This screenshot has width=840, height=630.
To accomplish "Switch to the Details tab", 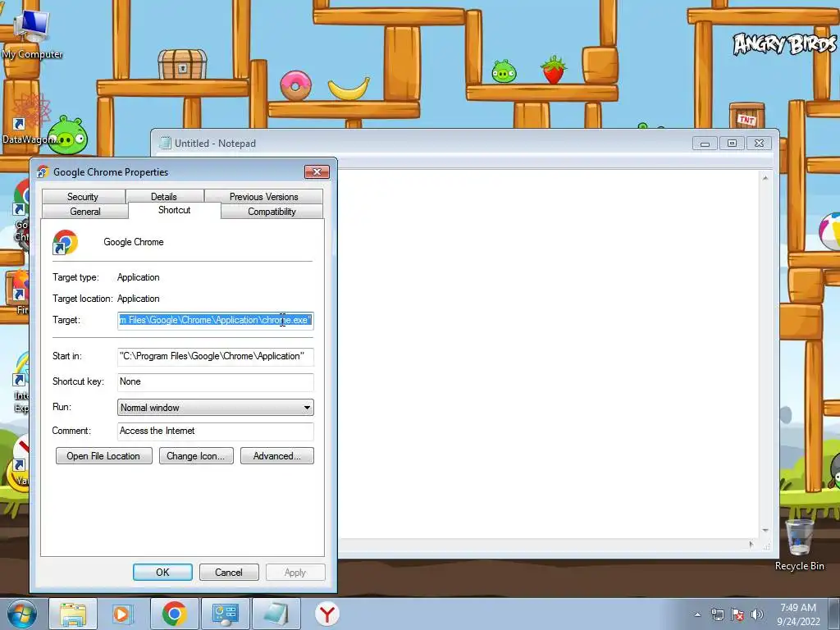I will pyautogui.click(x=163, y=197).
